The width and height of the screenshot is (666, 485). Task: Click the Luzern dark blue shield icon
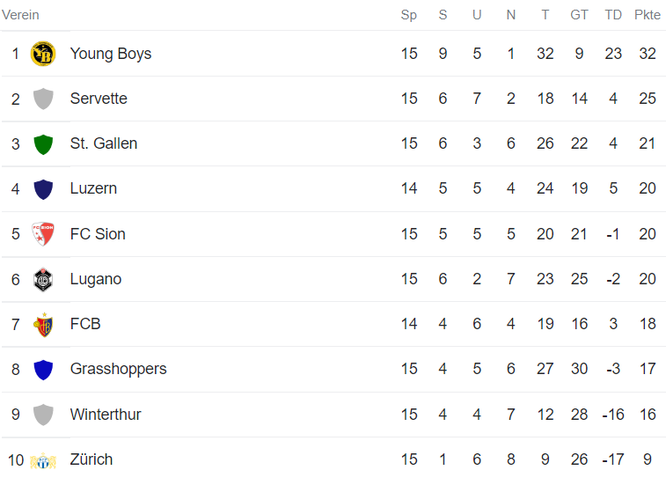pos(43,189)
